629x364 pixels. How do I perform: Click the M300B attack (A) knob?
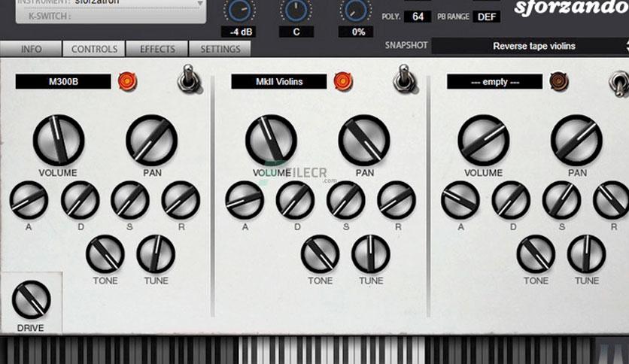29,200
